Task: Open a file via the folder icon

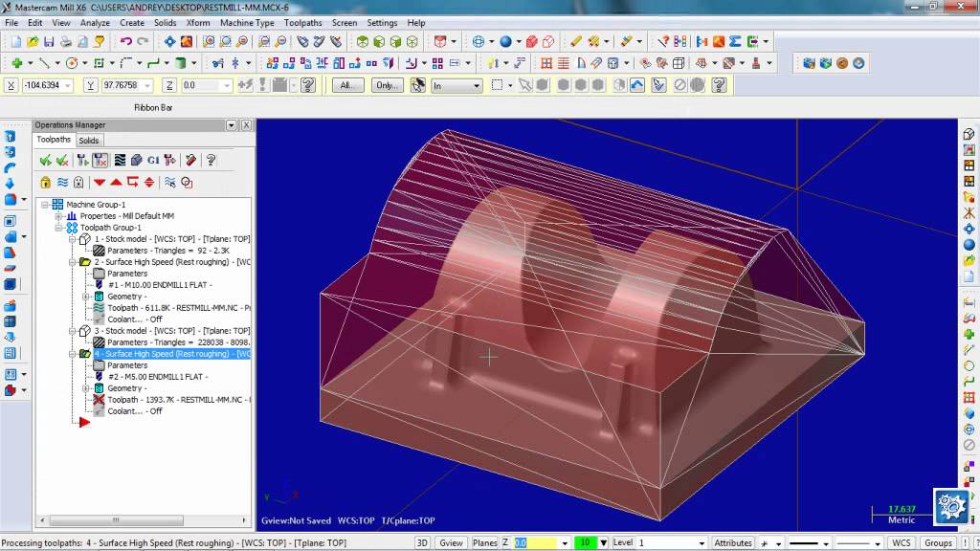Action: pos(33,42)
